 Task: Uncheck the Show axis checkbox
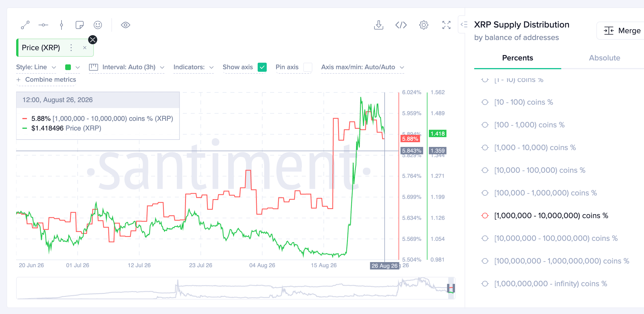coord(262,67)
